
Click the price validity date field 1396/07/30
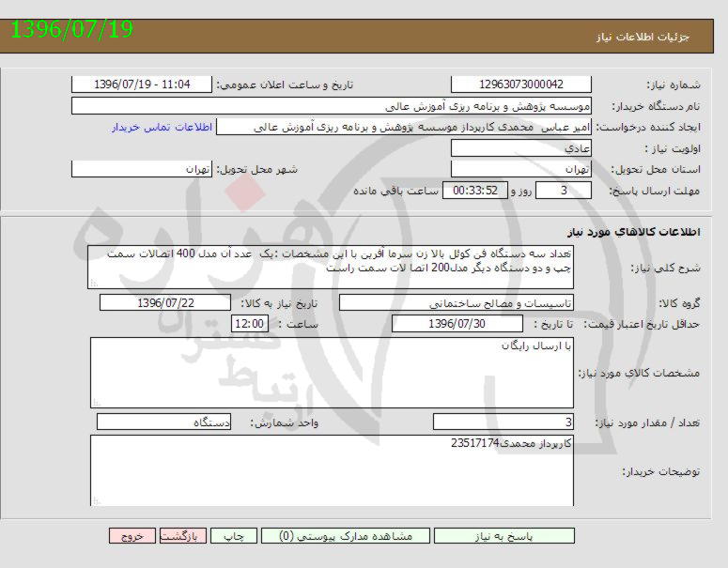pyautogui.click(x=457, y=324)
